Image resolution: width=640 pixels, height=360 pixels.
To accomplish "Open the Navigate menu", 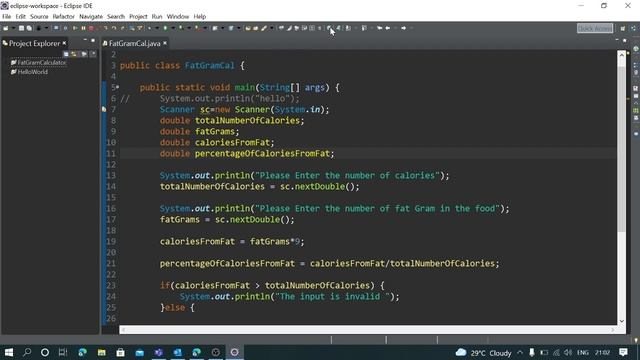I will (91, 17).
